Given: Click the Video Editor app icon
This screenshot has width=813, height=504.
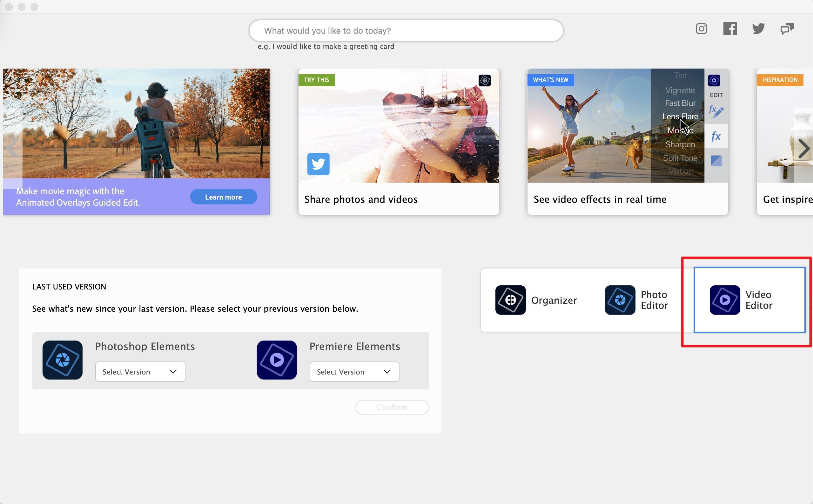Looking at the screenshot, I should point(725,300).
